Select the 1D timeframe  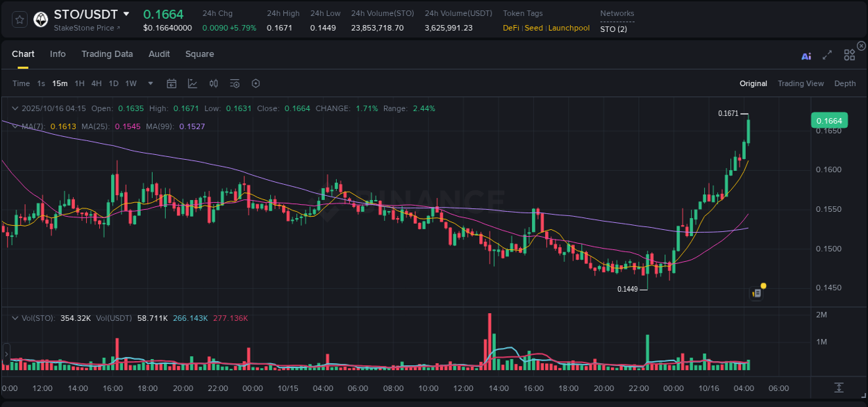113,83
